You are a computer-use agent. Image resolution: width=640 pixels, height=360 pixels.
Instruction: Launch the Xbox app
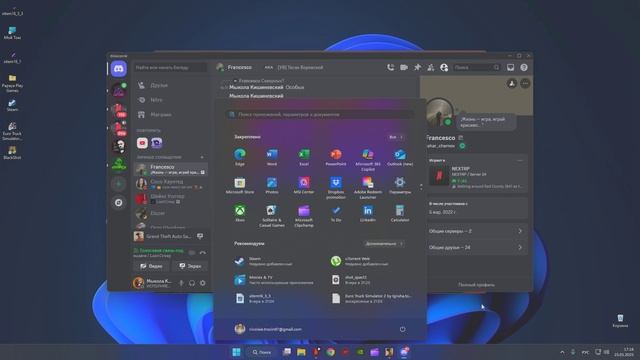240,213
